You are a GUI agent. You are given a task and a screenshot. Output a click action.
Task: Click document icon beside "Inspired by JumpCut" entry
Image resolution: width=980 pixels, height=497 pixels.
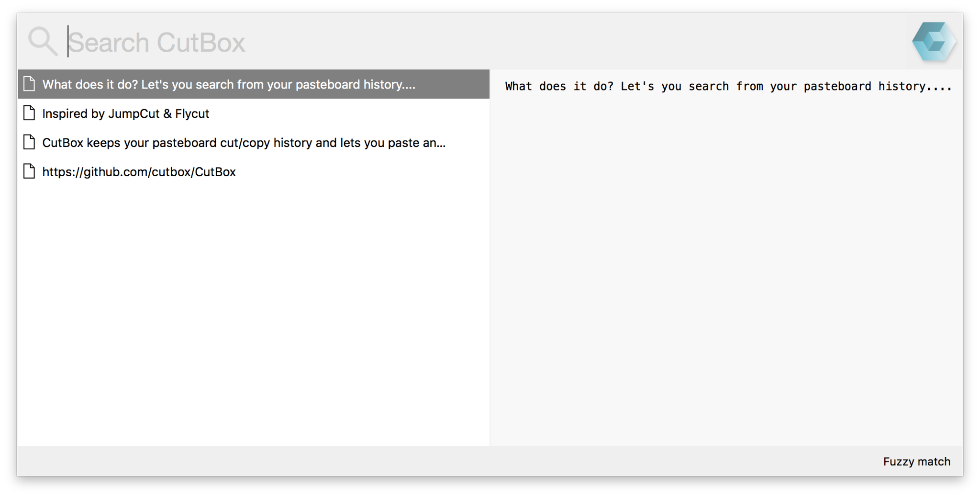point(29,113)
